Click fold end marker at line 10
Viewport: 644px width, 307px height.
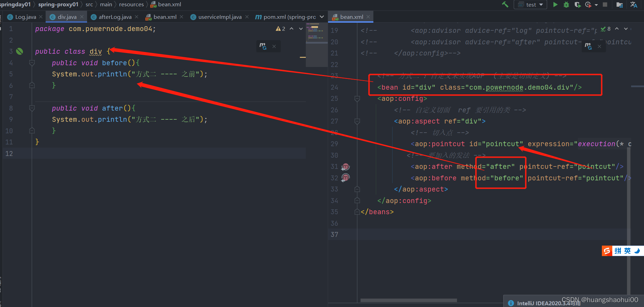tap(32, 130)
